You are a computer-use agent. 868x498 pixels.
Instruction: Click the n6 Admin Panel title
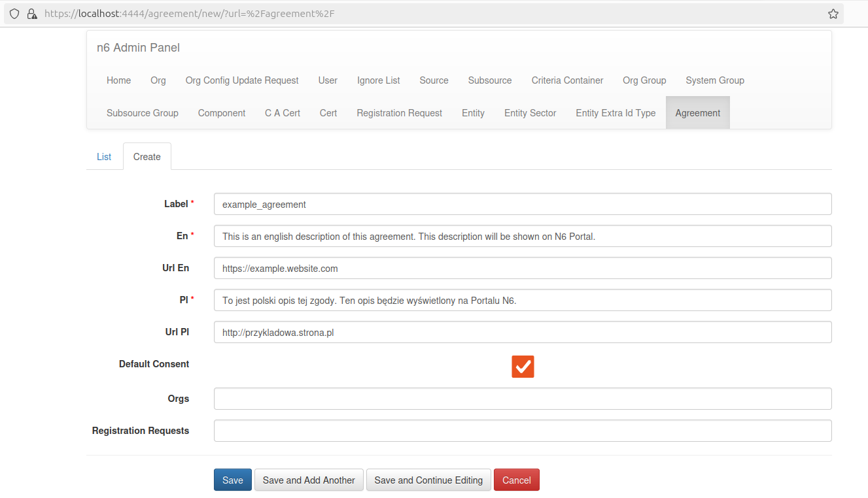(x=138, y=48)
